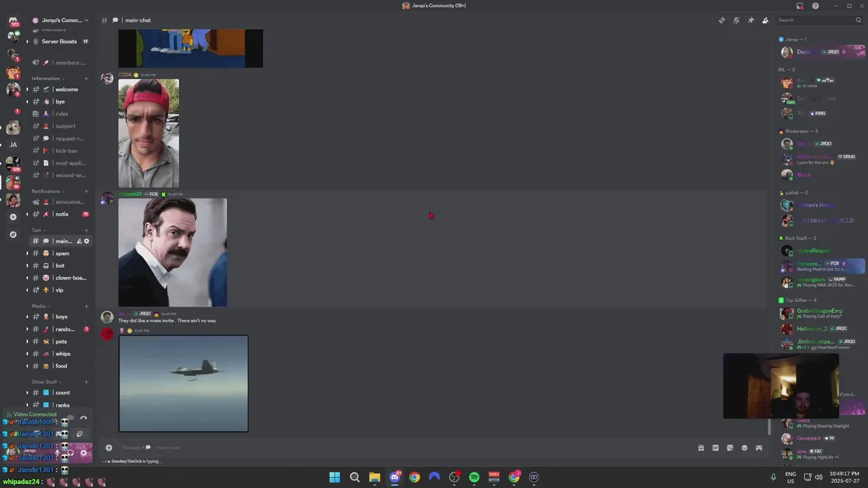The height and width of the screenshot is (488, 868).
Task: Open User Settings gear
Action: coord(84,453)
